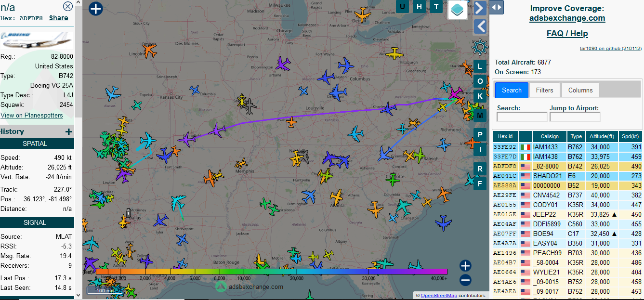Open the FAQ / Help link
This screenshot has height=300, width=644.
[x=567, y=34]
